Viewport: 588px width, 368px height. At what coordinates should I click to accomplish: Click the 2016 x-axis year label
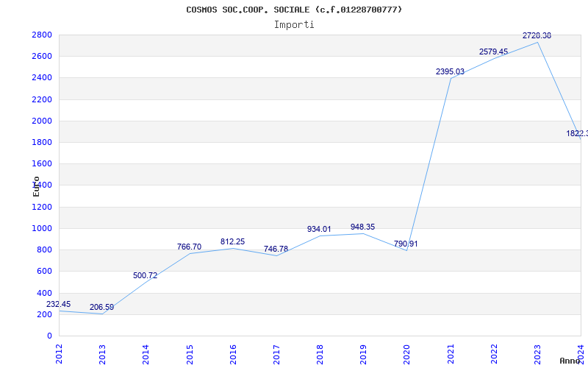(233, 354)
